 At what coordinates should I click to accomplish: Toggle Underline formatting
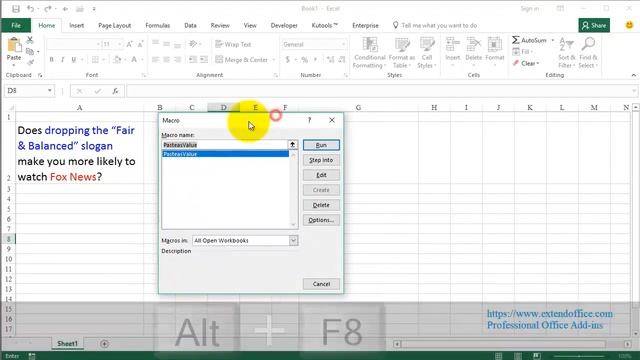pyautogui.click(x=73, y=60)
